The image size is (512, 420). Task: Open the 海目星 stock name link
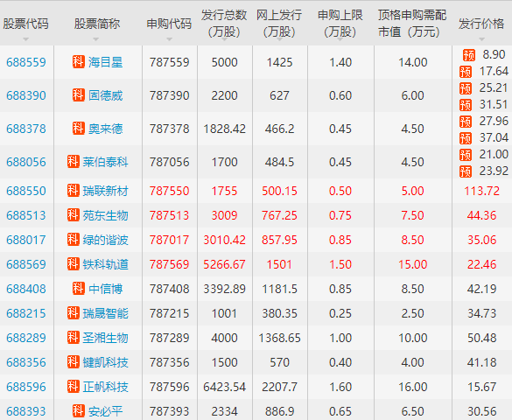pyautogui.click(x=106, y=62)
